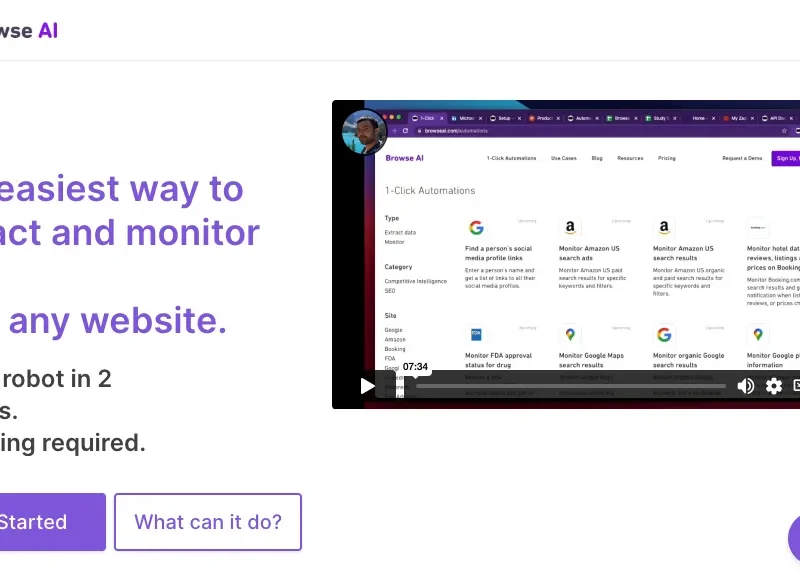Expand the Site filter section
Screen dimensions: 800x576
pyautogui.click(x=389, y=316)
